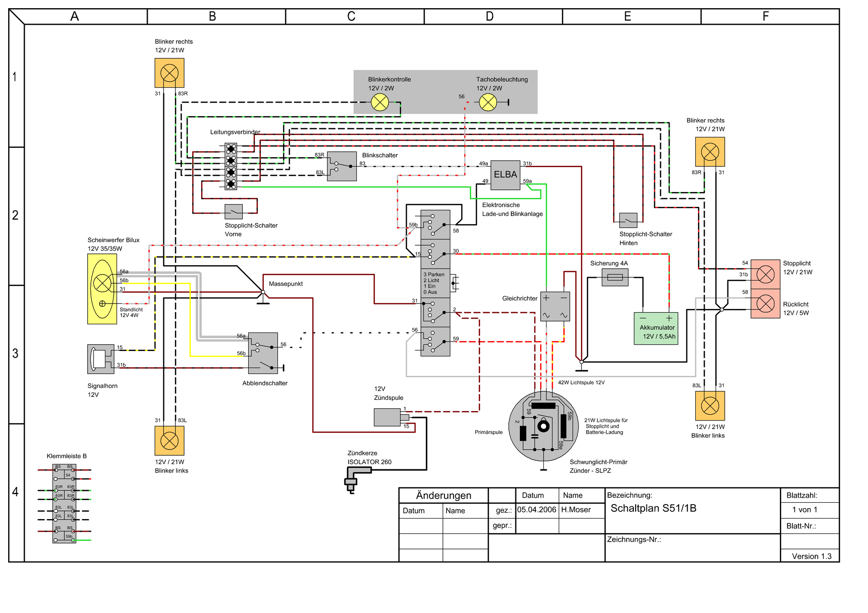Click the Gleichrichter rectifier symbol
Image resolution: width=868 pixels, height=613 pixels.
tap(555, 307)
